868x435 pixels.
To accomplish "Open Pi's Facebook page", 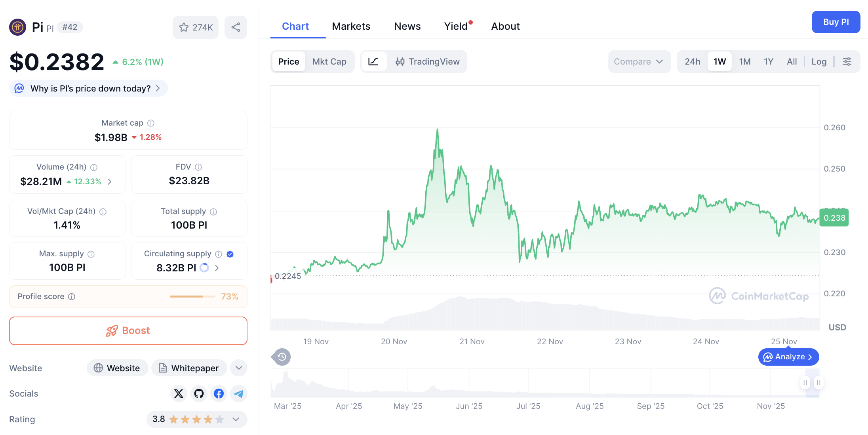I will click(218, 393).
